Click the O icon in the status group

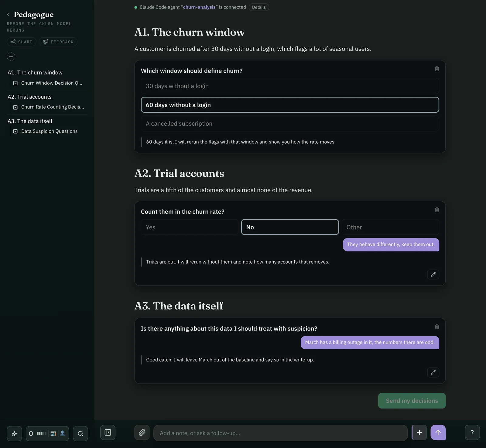[x=31, y=433]
